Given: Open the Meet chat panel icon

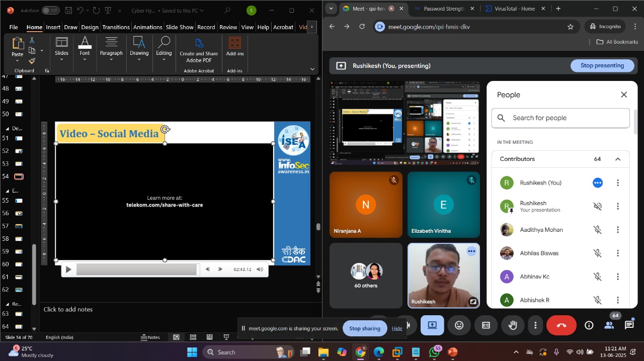Looking at the screenshot, I should tap(629, 325).
